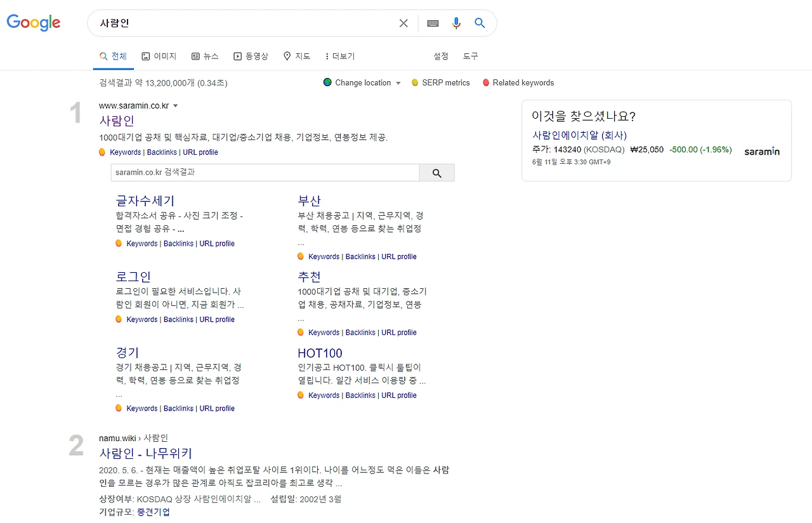Screen dimensions: 812x523
Task: Click the orange dot icon beside HOT100 Keywords
Action: click(x=301, y=395)
